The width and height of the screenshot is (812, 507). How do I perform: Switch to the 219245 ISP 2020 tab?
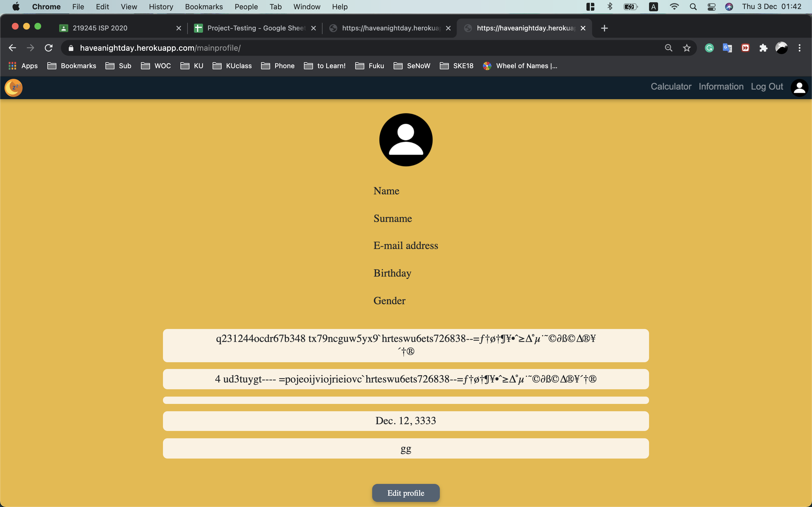[100, 28]
